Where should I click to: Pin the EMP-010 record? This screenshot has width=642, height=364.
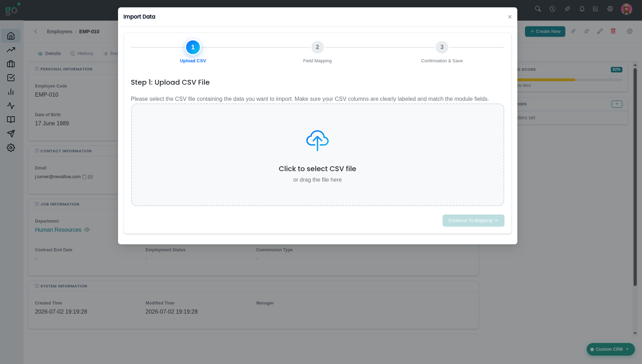(587, 31)
